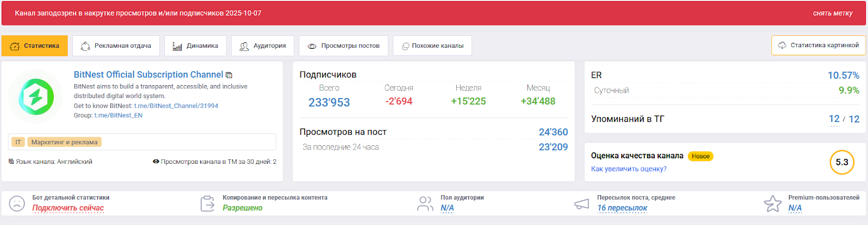Screen dimensions: 868x225
Task: Open the Статистика tab
Action: tap(35, 46)
